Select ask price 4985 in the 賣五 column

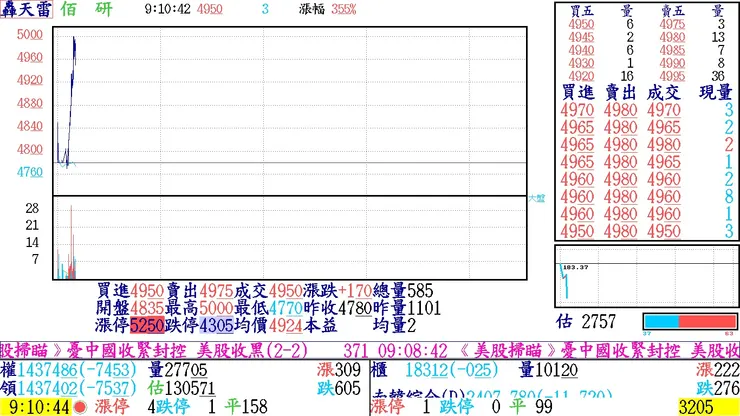click(673, 50)
